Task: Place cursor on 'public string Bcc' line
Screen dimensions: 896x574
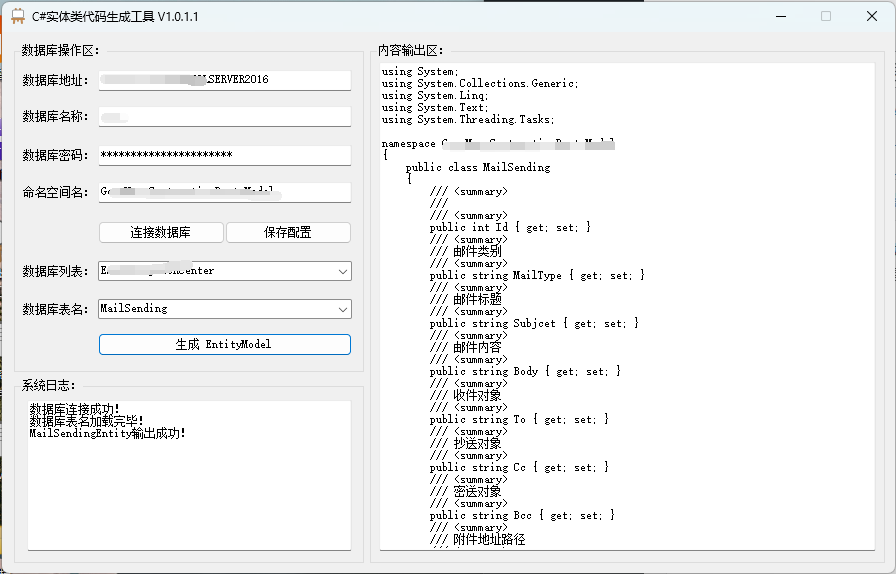Action: point(522,515)
